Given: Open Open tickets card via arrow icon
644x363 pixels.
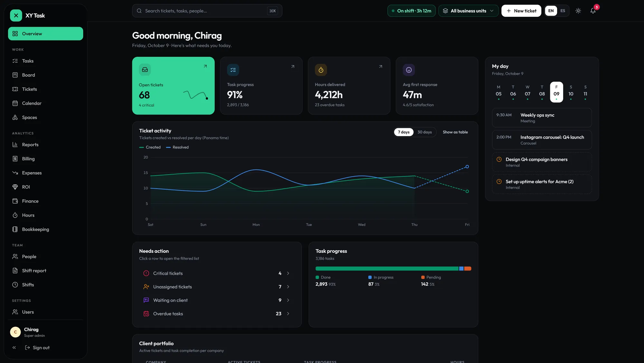Looking at the screenshot, I should (205, 66).
